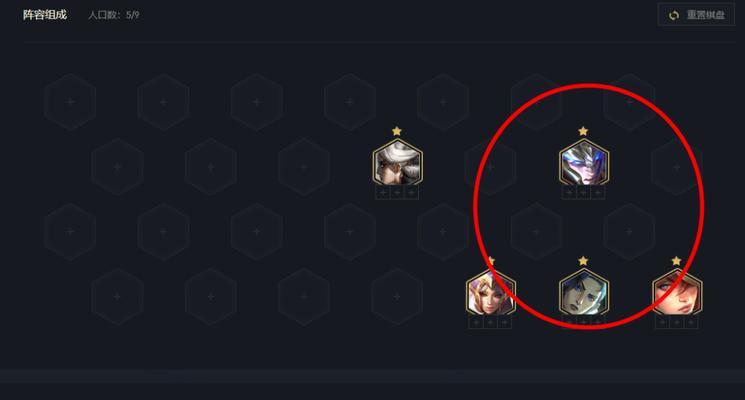
Task: Click the star above the white-hat champion
Action: point(397,131)
